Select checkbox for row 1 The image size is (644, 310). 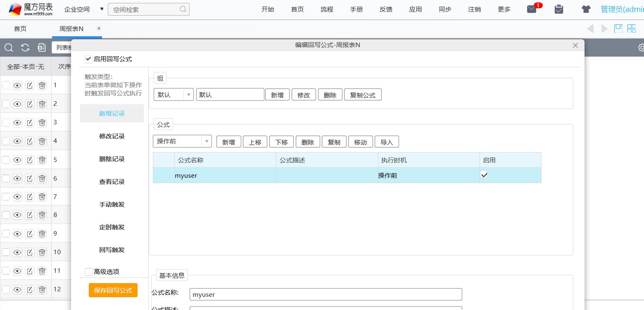coord(6,86)
